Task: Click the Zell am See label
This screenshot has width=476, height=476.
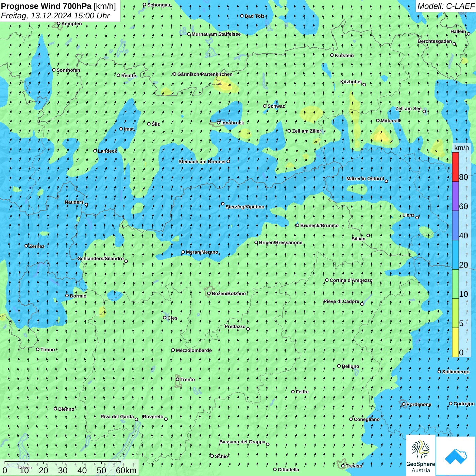Action: pos(408,109)
